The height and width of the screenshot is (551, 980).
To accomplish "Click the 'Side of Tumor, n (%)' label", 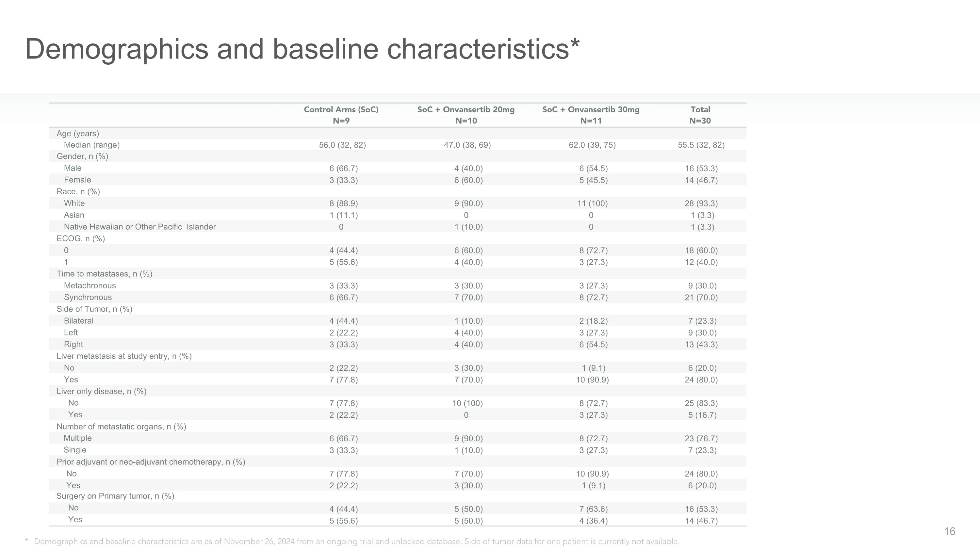I will (x=94, y=309).
